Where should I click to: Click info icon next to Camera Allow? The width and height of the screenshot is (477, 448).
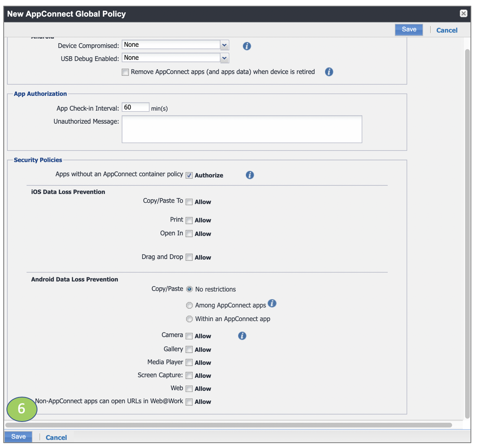(x=242, y=336)
